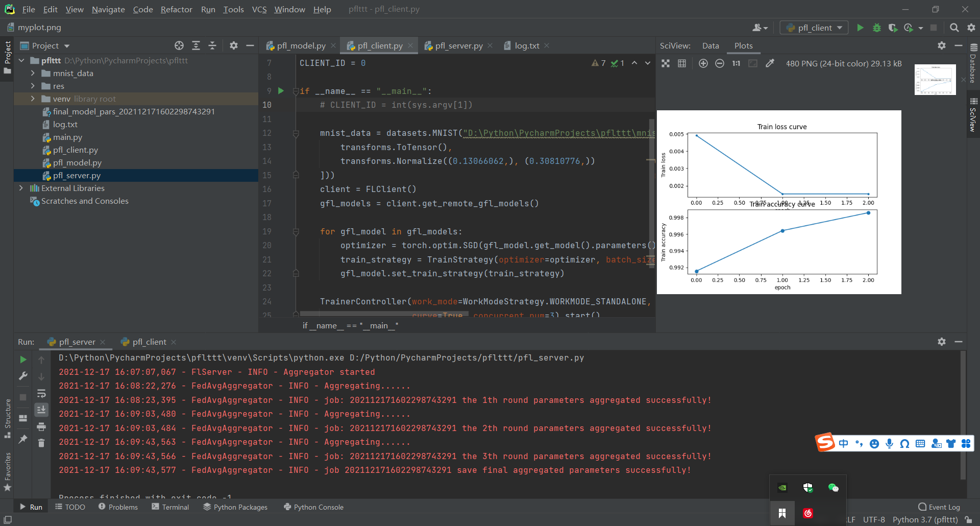Run pfl_client with the green play button
This screenshot has height=526, width=980.
tap(860, 28)
